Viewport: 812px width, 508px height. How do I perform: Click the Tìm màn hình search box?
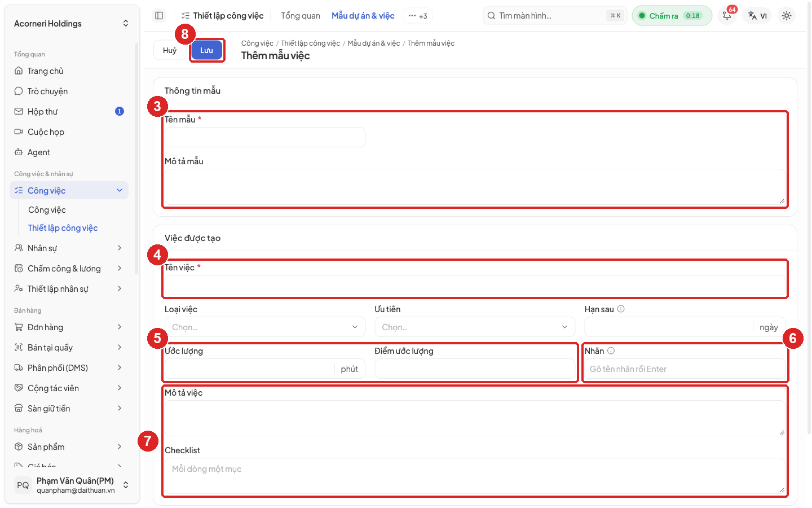click(555, 16)
